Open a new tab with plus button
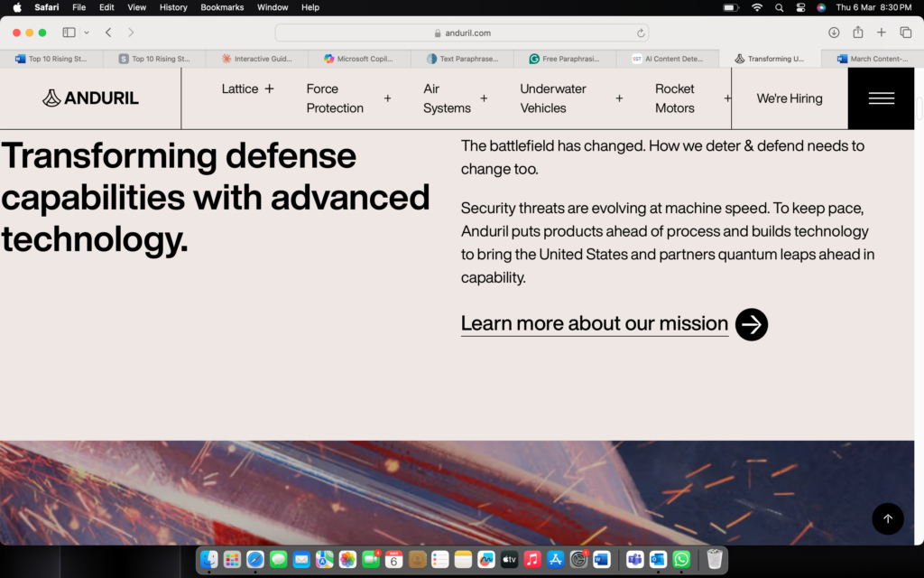Screen dimensions: 924x578 tap(881, 33)
